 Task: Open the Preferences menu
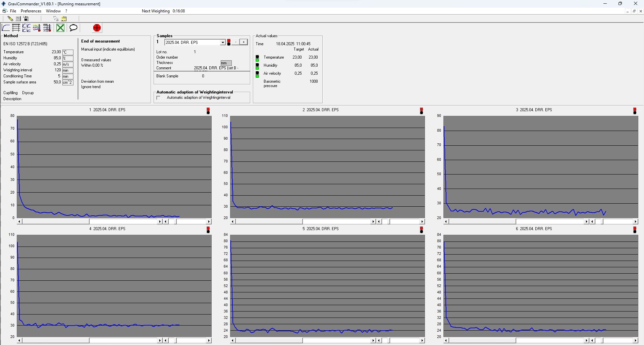point(31,11)
